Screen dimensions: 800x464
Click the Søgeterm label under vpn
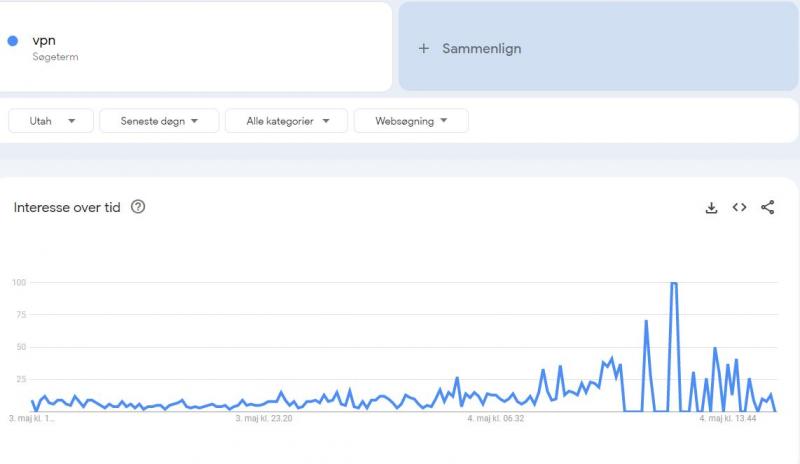tap(55, 57)
